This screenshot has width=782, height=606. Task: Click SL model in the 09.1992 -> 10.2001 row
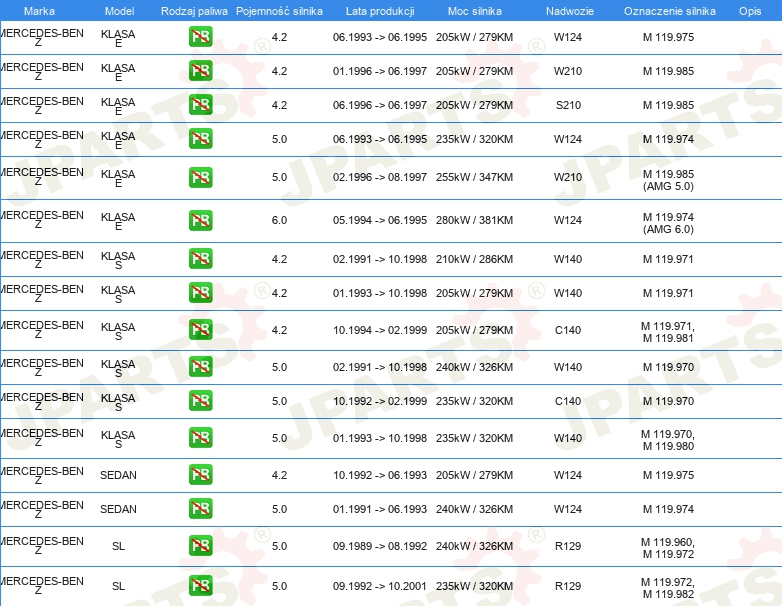click(x=118, y=587)
